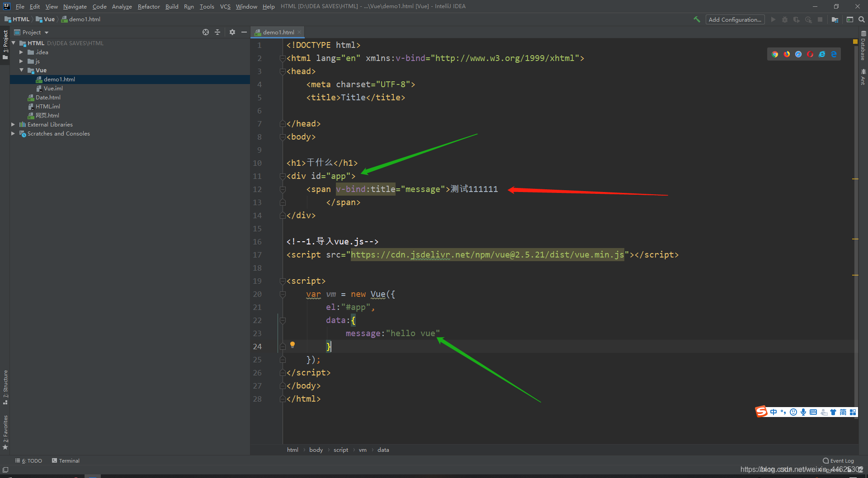Click the yellow intention lightbulb on line 24
This screenshot has width=868, height=478.
coord(292,345)
